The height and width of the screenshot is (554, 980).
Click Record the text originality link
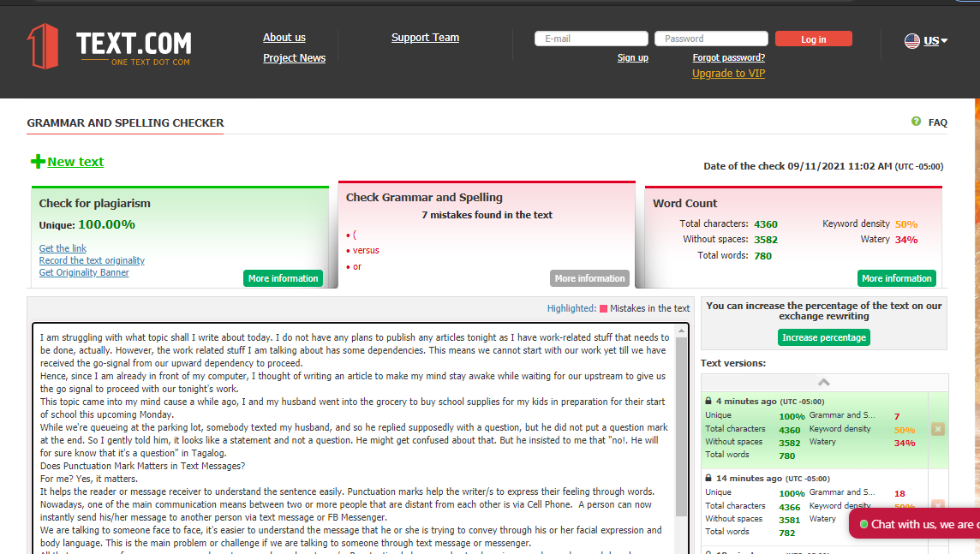pos(92,260)
